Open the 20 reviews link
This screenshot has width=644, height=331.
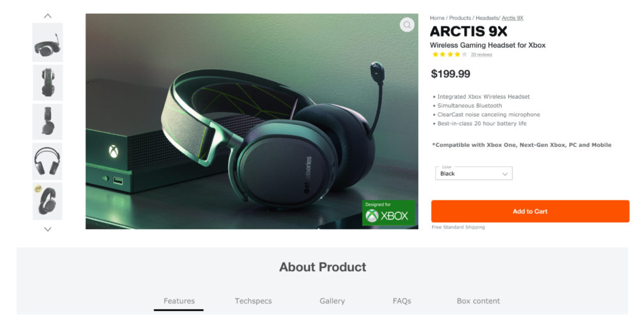point(481,55)
